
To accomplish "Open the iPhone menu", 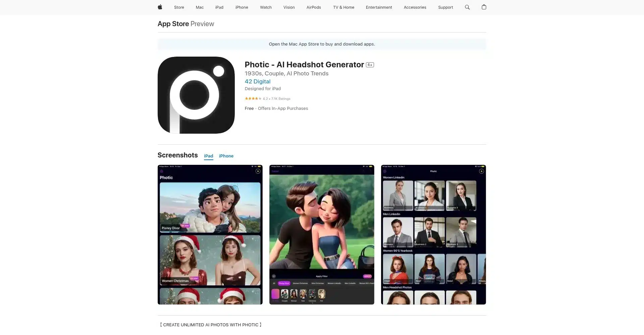I will pyautogui.click(x=241, y=7).
